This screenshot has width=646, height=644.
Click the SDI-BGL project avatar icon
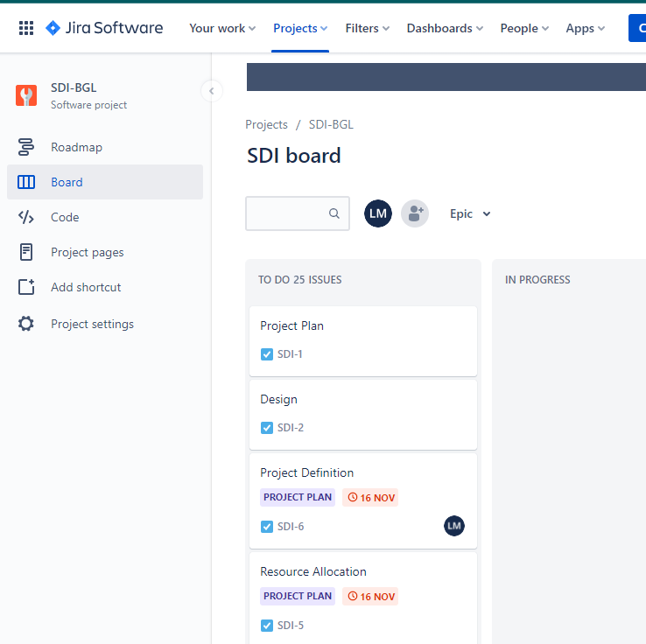26,95
